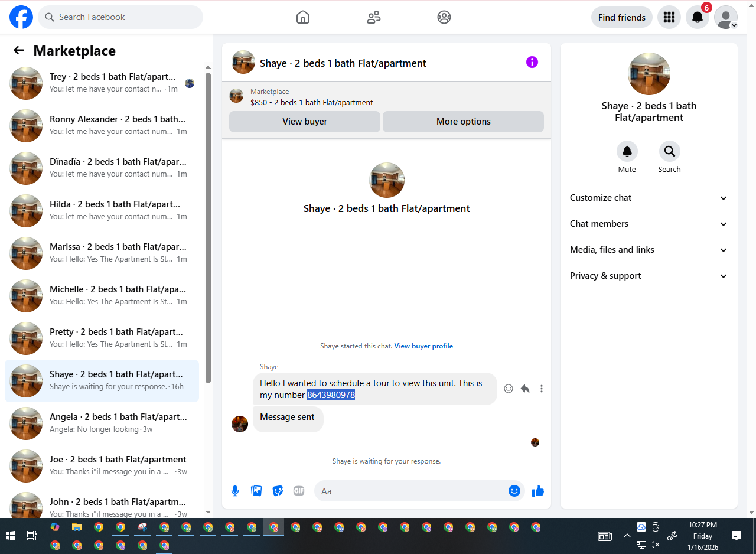Screen dimensions: 756x554
Task: Select the Shaye conversation in list
Action: (x=102, y=381)
